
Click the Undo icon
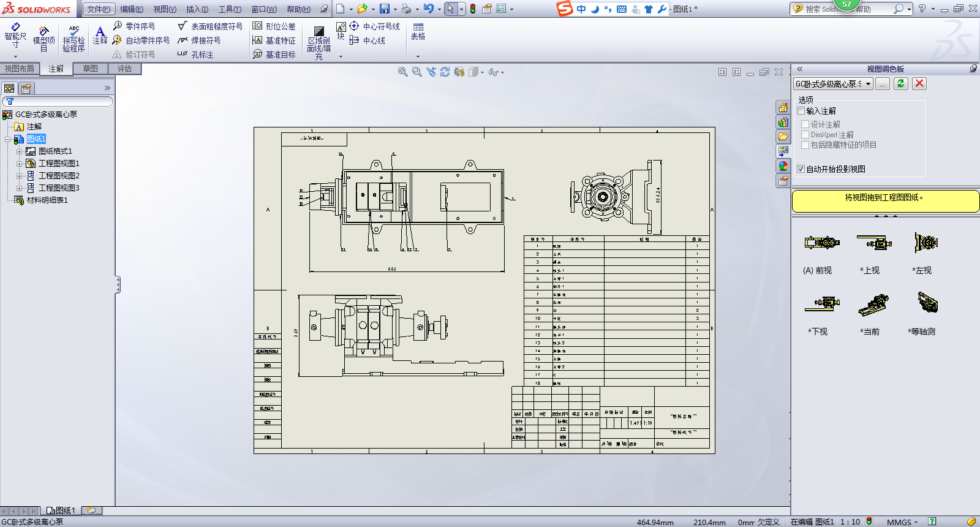click(428, 9)
